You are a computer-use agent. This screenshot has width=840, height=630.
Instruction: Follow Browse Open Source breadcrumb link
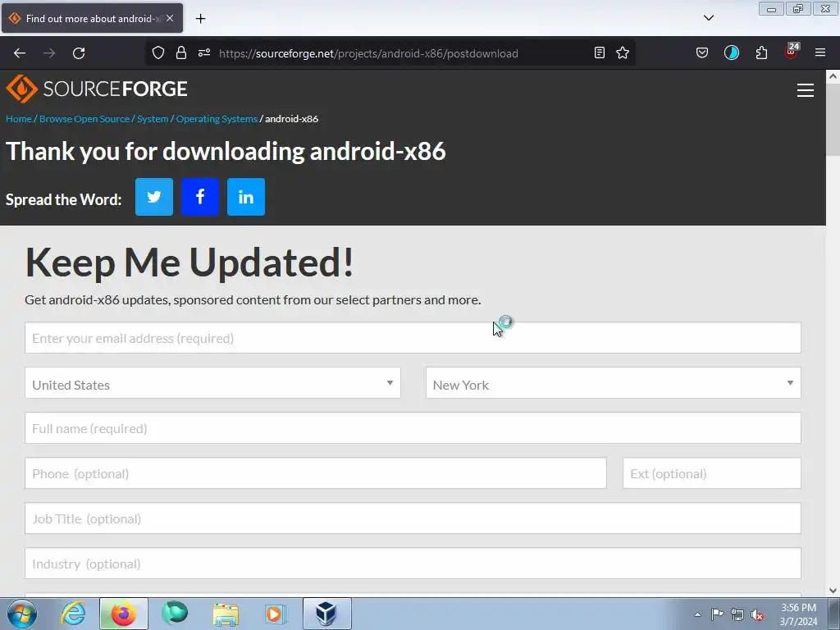click(84, 119)
